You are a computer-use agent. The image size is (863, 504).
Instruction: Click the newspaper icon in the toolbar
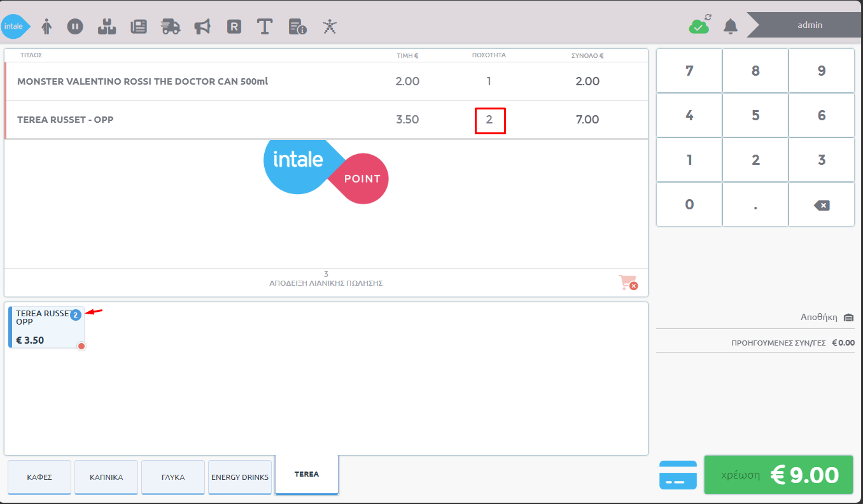point(139,26)
